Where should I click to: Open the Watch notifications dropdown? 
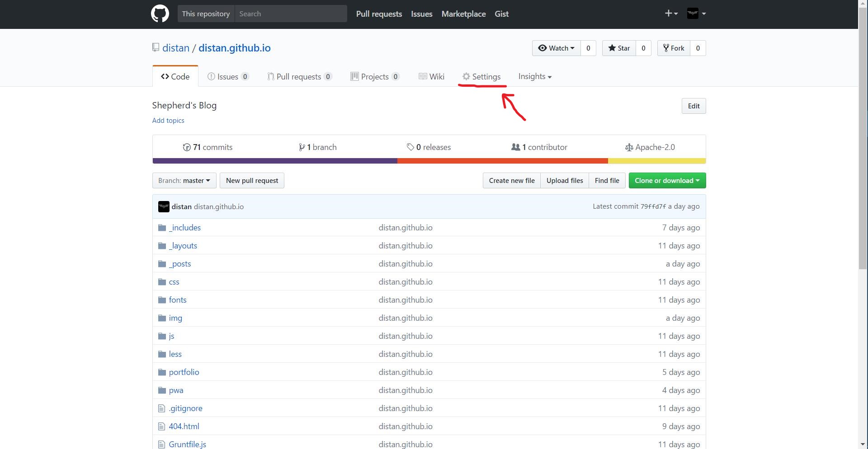556,48
